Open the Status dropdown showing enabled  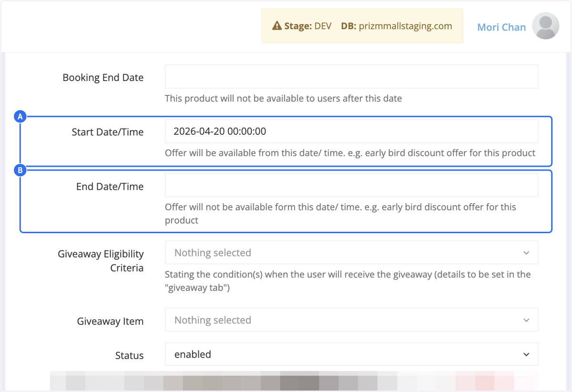351,354
